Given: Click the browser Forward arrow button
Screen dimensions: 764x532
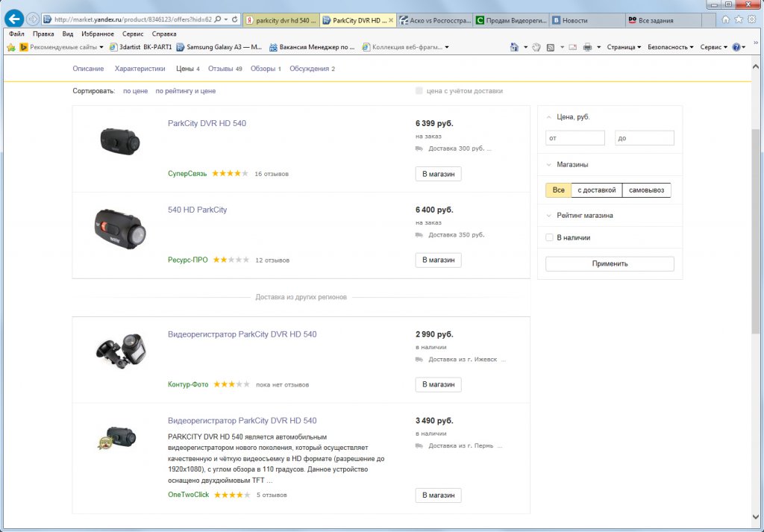Looking at the screenshot, I should coord(32,19).
